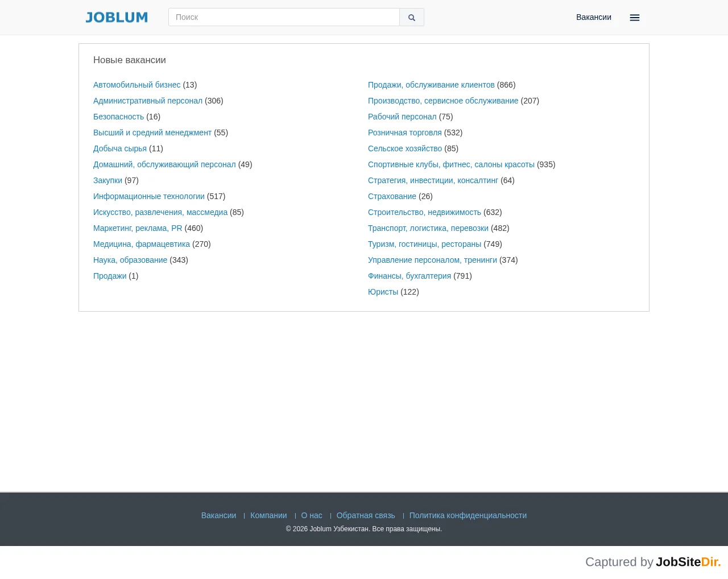This screenshot has height=579, width=728.
Task: Open Сельское хозяйство category
Action: tap(405, 148)
